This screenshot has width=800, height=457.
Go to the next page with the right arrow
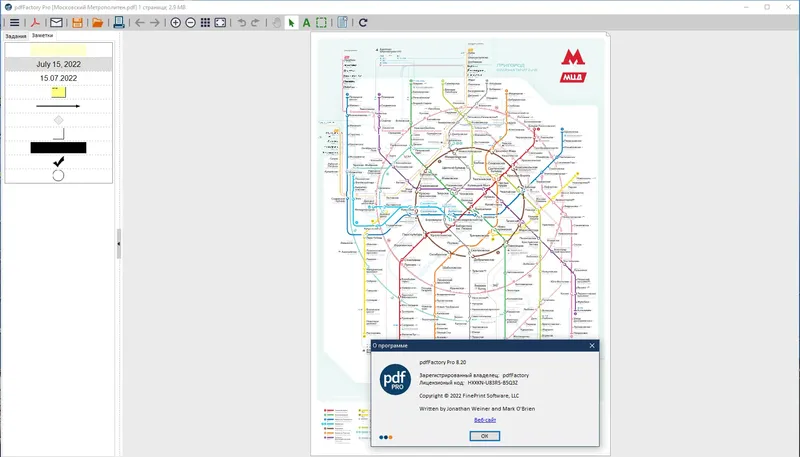click(155, 22)
